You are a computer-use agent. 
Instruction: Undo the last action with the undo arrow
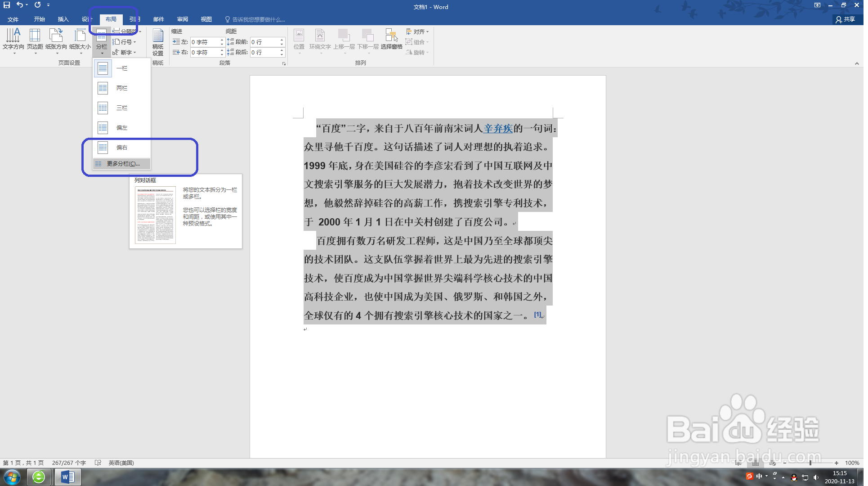click(19, 5)
